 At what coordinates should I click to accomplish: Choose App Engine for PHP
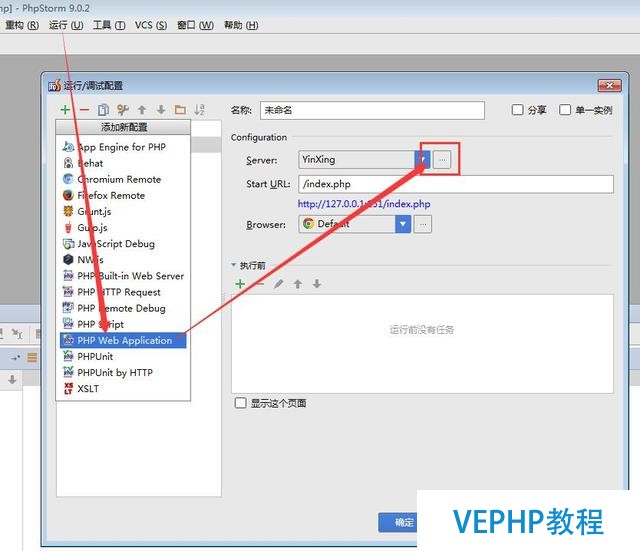click(x=123, y=147)
